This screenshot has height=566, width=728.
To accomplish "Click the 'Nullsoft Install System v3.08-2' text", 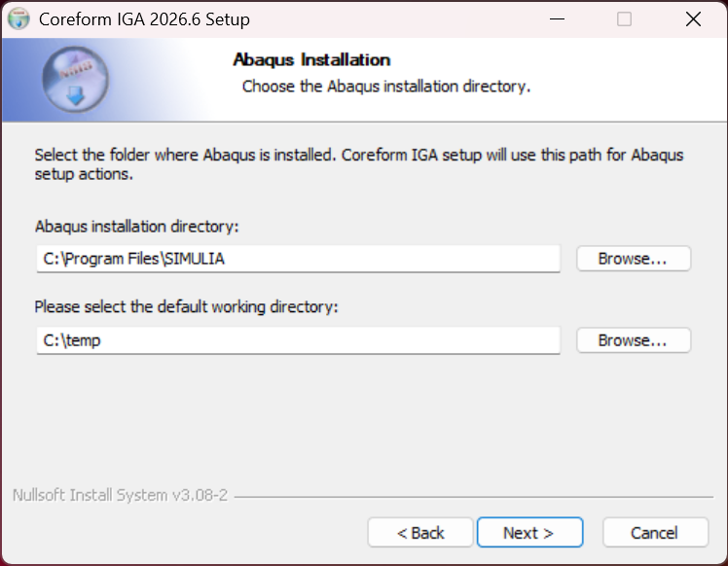I will click(x=120, y=495).
